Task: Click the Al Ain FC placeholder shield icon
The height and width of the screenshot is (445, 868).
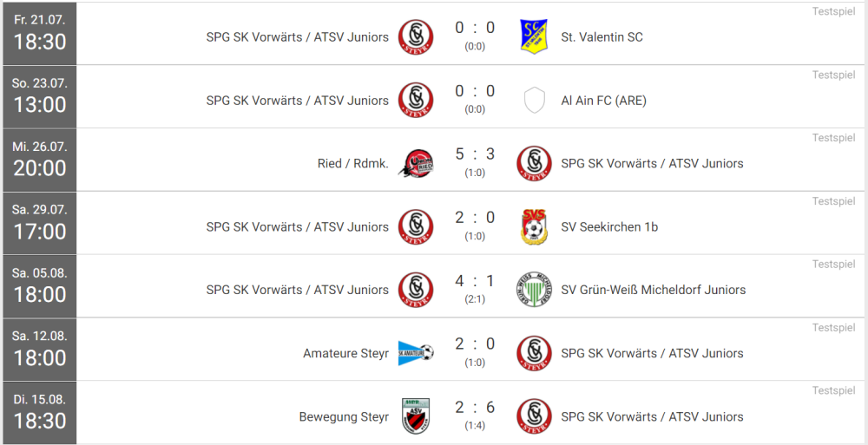Action: (x=534, y=100)
